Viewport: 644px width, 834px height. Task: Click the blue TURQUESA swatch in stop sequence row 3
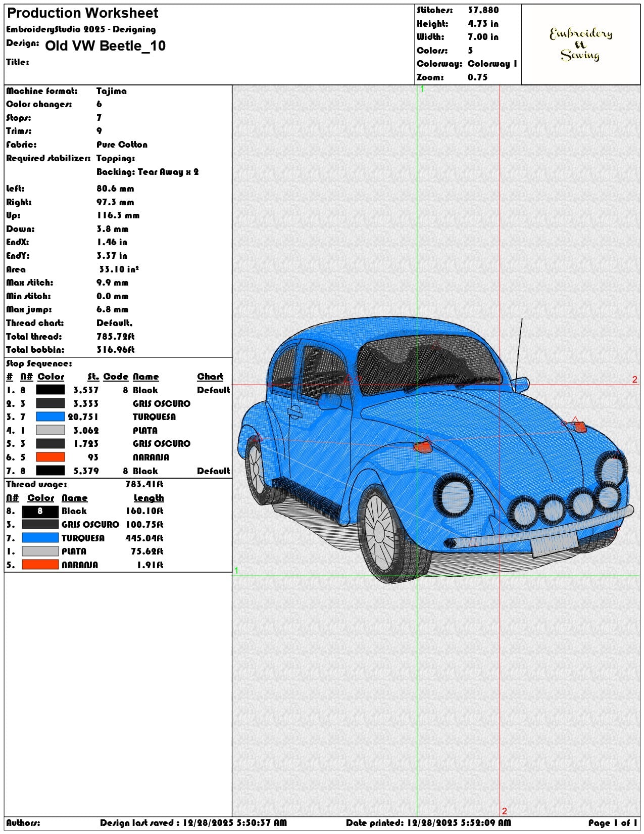coord(51,416)
